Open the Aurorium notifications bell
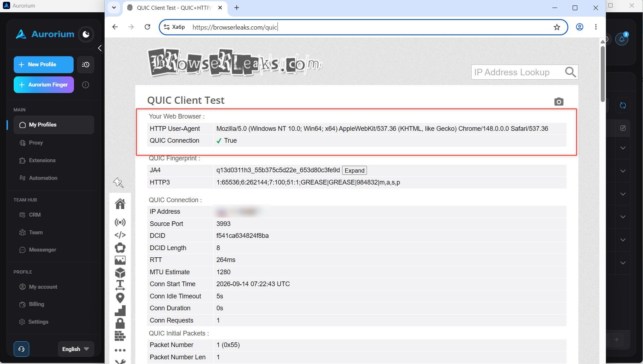Screen dimensions: 643x364 tap(622, 39)
